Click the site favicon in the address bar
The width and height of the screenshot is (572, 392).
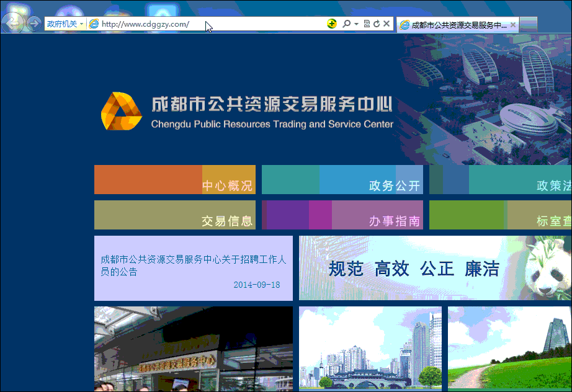94,24
